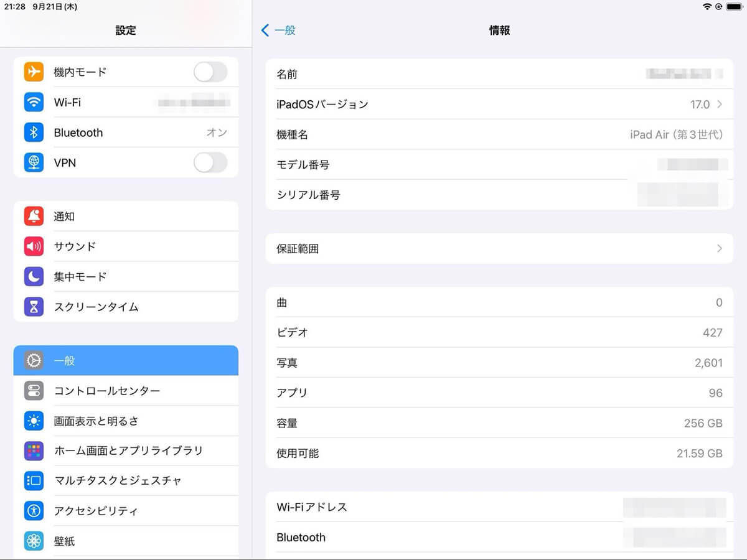Go back to 一般 from 情報
Viewport: 747px width, 560px height.
(278, 30)
